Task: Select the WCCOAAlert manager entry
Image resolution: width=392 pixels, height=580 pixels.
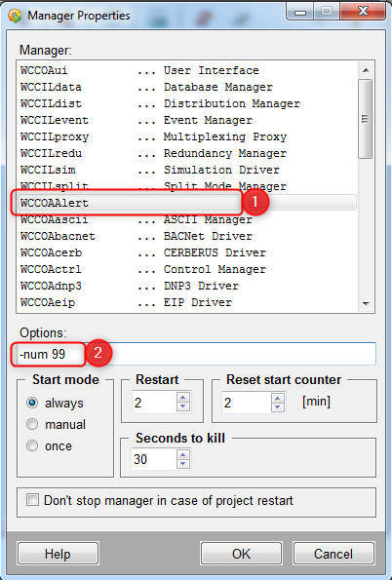Action: point(187,203)
